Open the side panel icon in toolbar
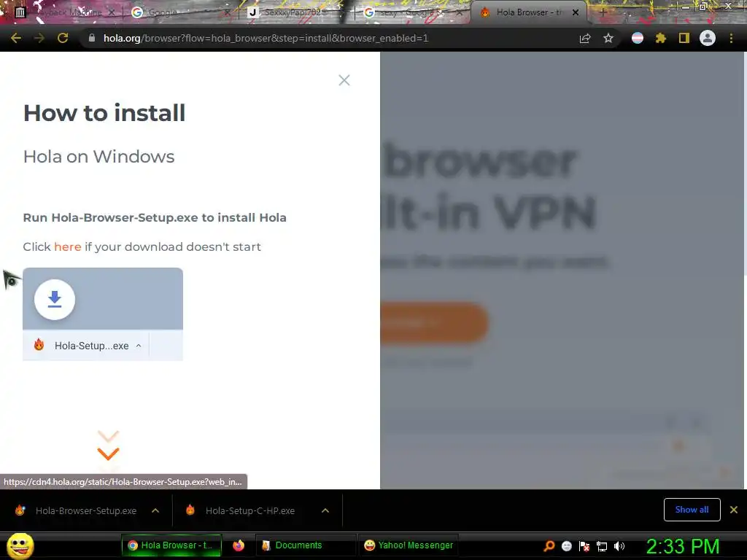The image size is (747, 560). click(684, 38)
